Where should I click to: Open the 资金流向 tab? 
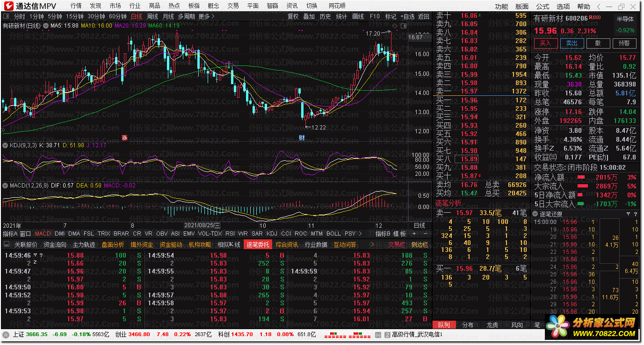55,244
